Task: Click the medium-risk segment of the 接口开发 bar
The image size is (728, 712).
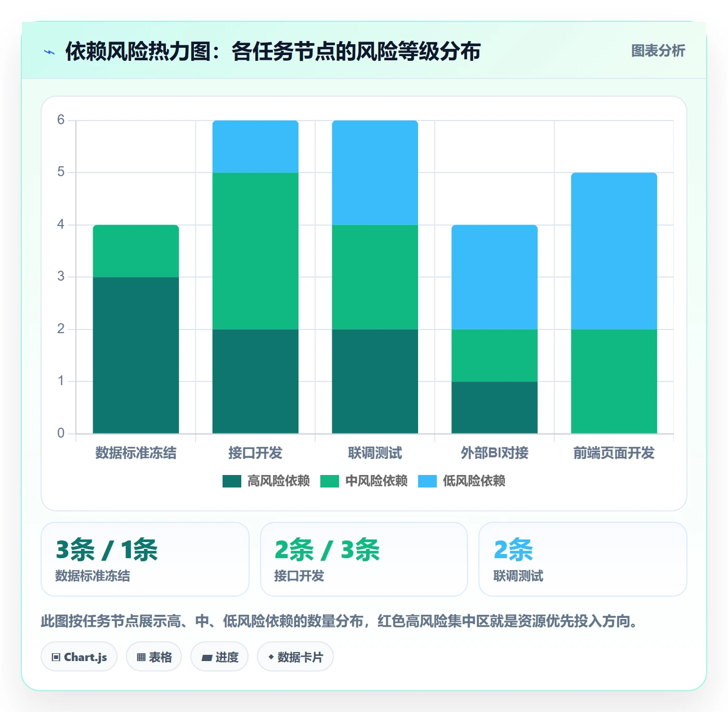Action: click(x=255, y=251)
